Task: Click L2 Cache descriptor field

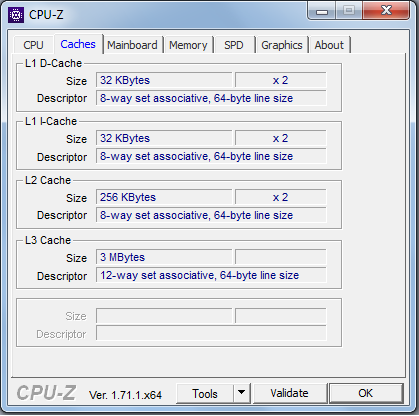Action: tap(211, 215)
